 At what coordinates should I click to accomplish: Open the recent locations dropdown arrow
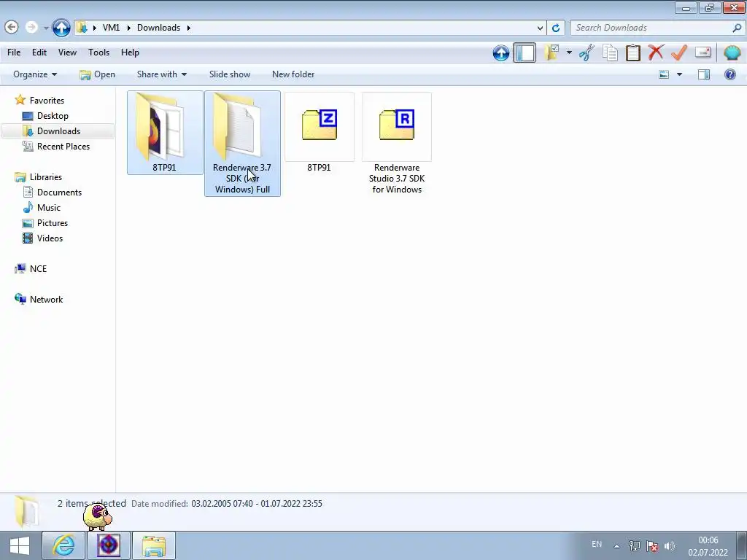[x=46, y=28]
